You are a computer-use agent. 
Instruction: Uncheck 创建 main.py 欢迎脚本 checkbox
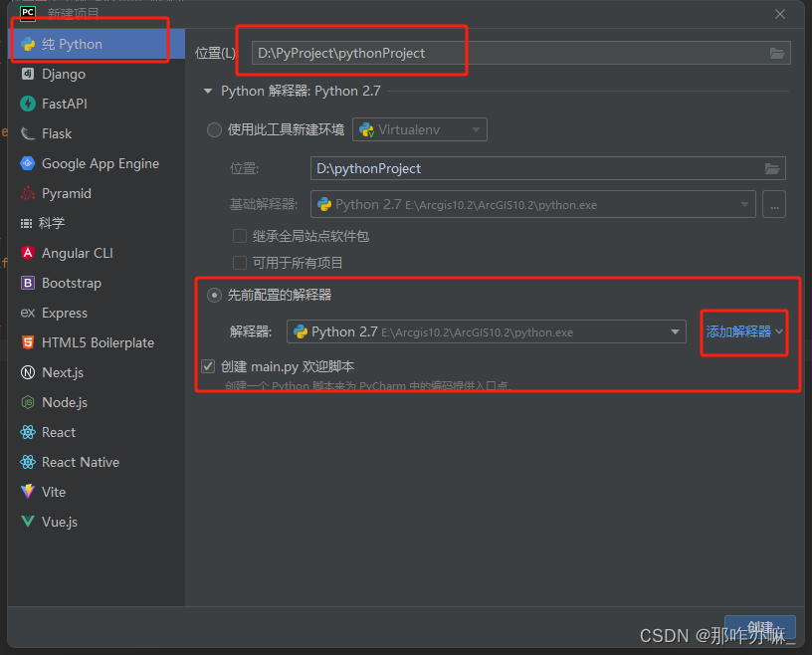click(x=208, y=366)
